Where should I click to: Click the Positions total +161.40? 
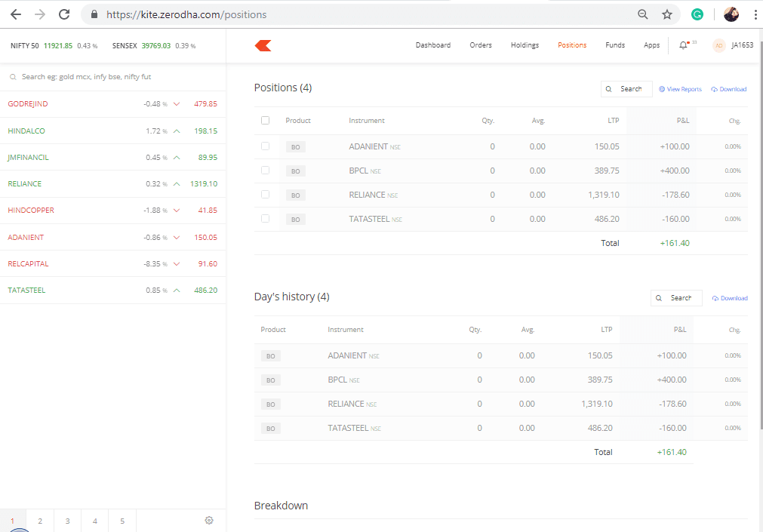click(675, 244)
